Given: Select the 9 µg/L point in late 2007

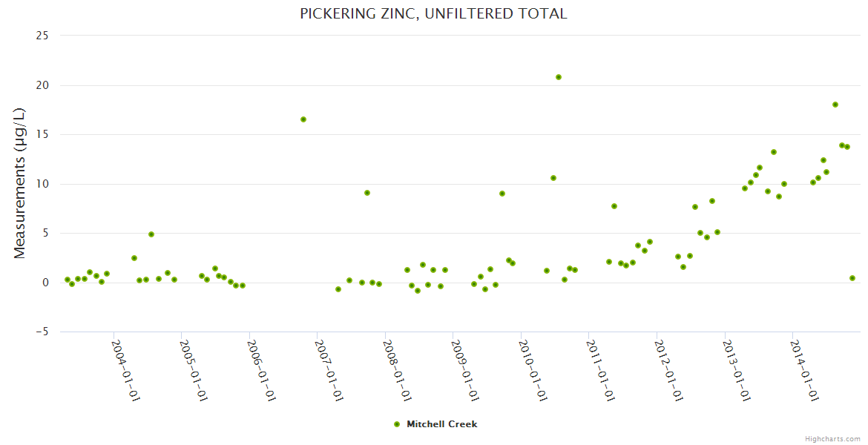Looking at the screenshot, I should [367, 193].
